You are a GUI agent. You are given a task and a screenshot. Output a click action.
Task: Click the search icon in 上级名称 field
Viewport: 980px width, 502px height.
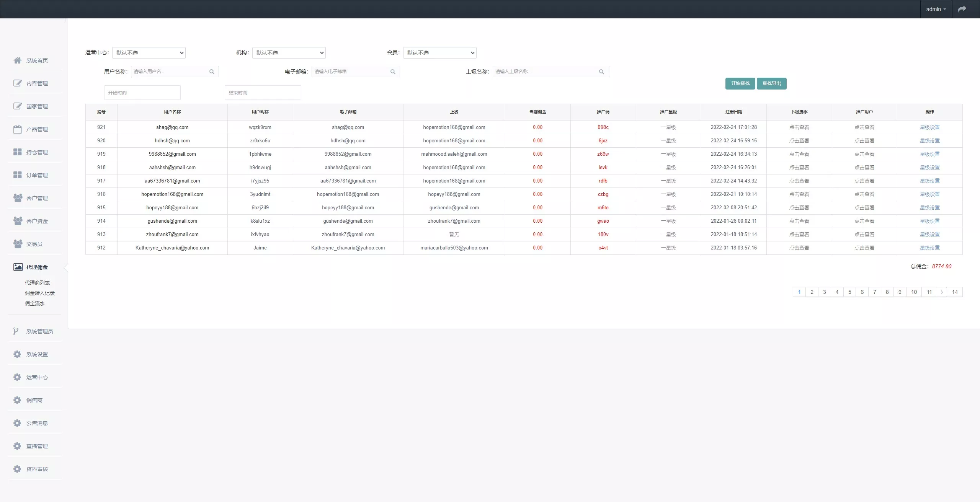click(x=601, y=72)
